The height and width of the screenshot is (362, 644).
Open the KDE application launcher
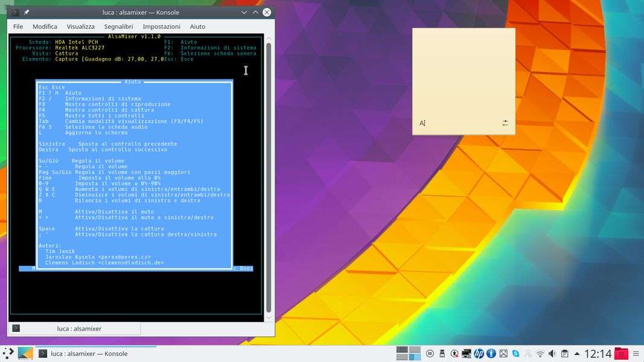[x=8, y=354]
